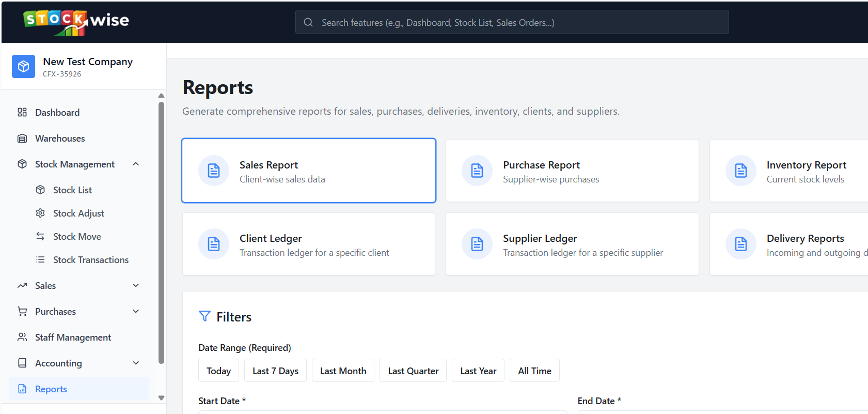Click the Stock Adjust gear icon
This screenshot has width=868, height=414.
coord(40,213)
